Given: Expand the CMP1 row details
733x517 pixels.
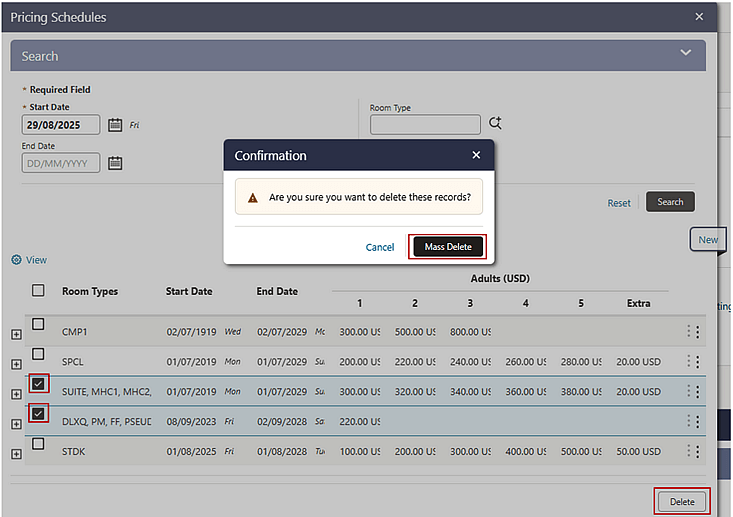Looking at the screenshot, I should [x=16, y=335].
